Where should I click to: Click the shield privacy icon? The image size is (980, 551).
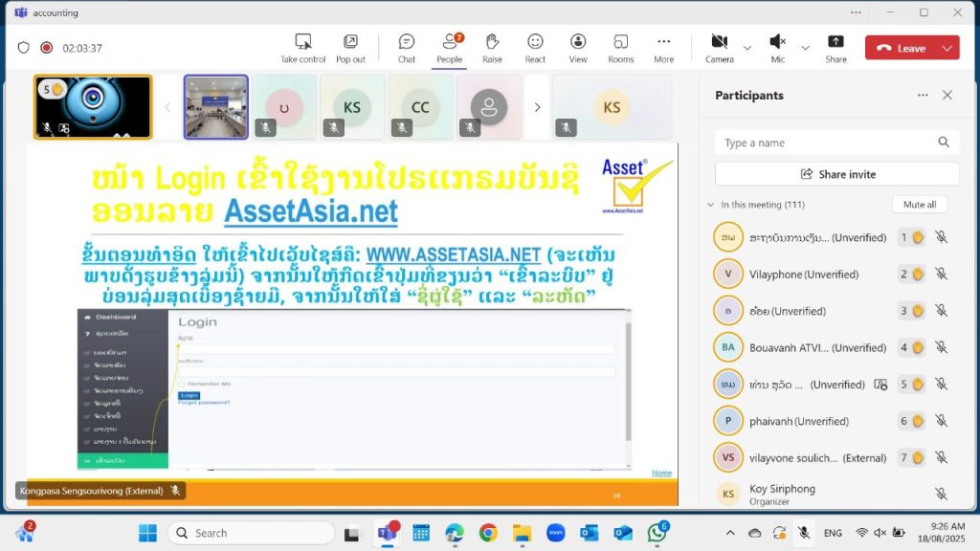24,48
